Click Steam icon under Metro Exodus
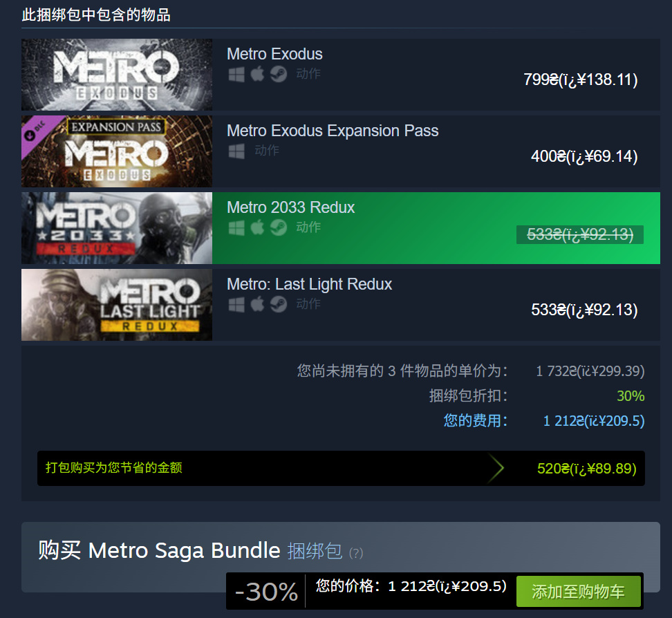This screenshot has width=672, height=618. 279,74
